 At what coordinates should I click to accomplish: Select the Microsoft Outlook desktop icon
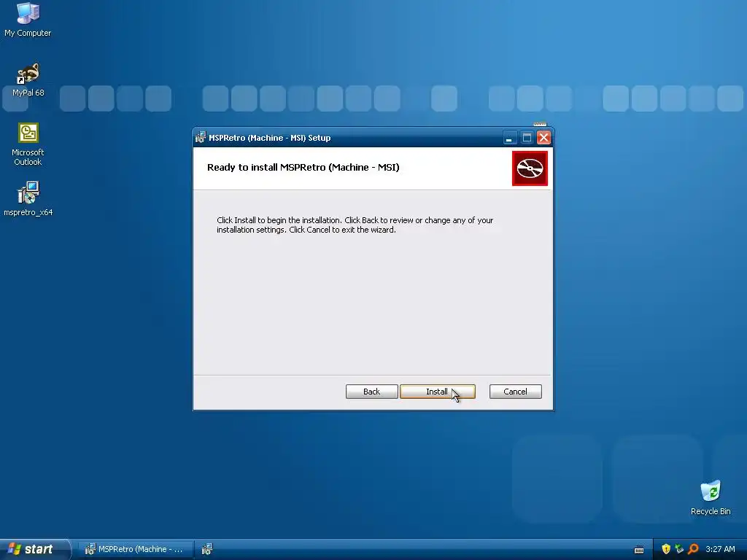pyautogui.click(x=28, y=144)
